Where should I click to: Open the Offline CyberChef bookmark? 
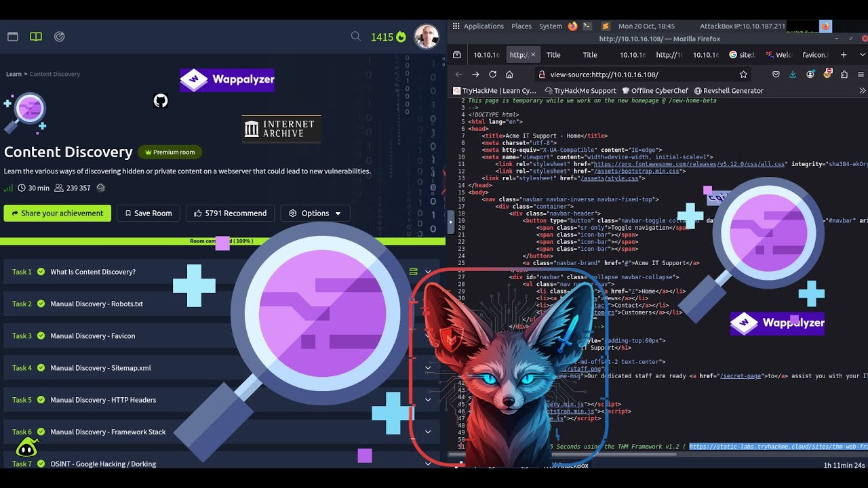pyautogui.click(x=654, y=90)
